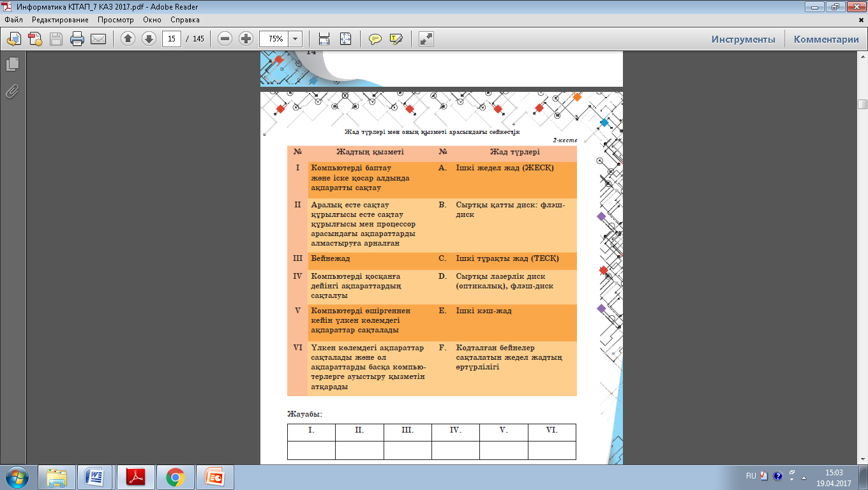
Task: Zoom out with the minus button
Action: pos(225,39)
